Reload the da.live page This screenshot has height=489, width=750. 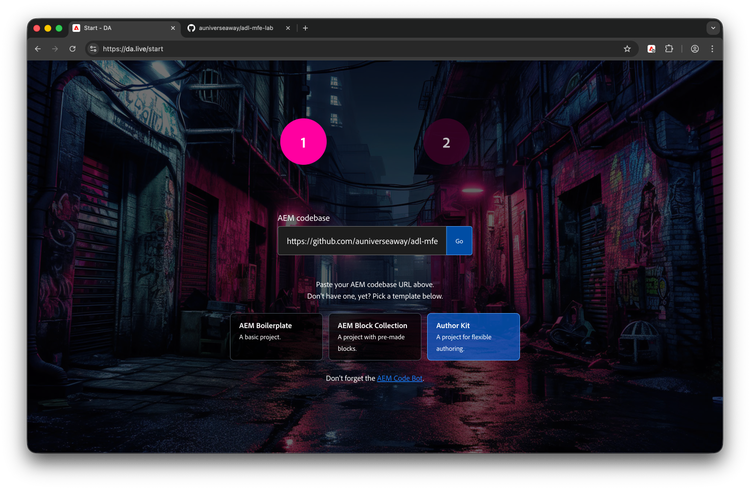click(x=72, y=48)
